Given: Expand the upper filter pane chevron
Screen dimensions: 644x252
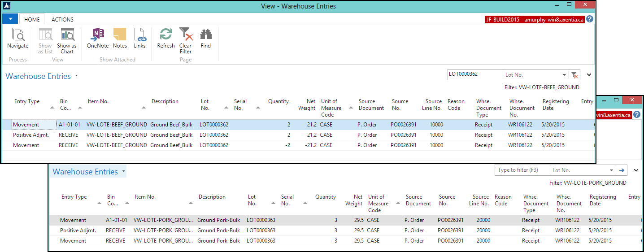Looking at the screenshot, I should (x=589, y=75).
